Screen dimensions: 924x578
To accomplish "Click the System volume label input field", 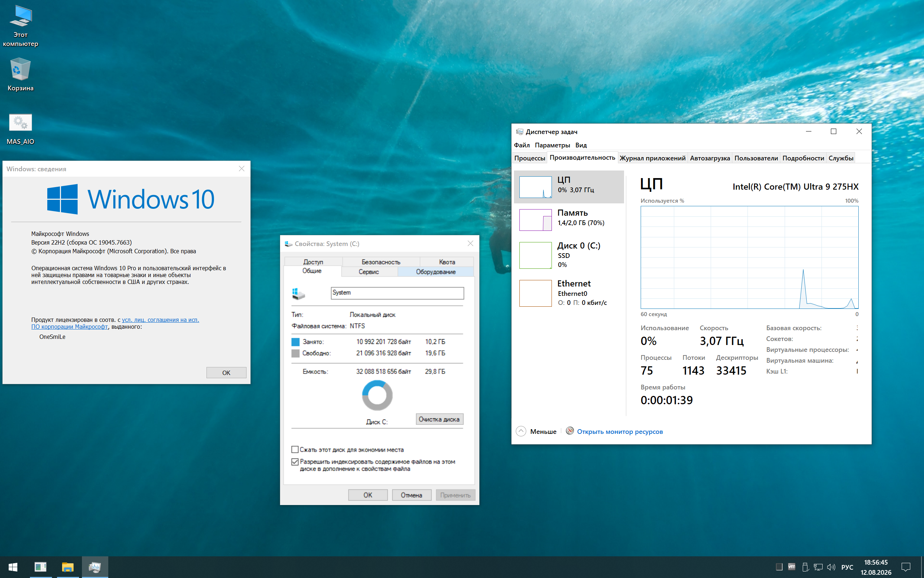I will coord(397,293).
